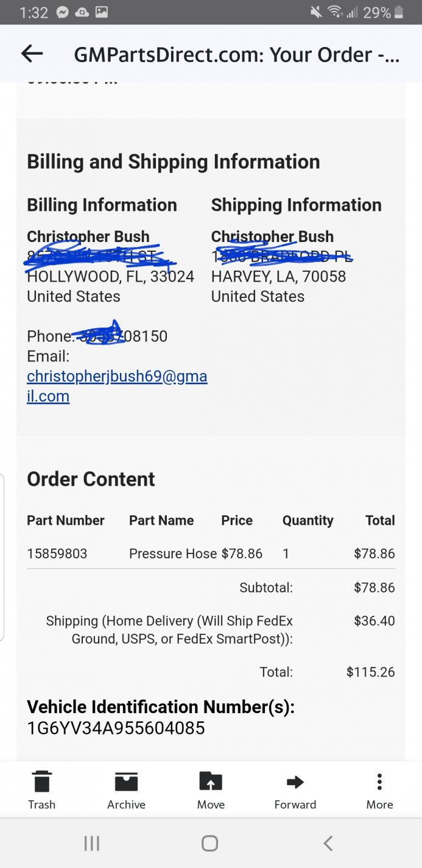Viewport: 422px width, 868px height.
Task: Tap the Pressure Hose part name
Action: point(173,553)
